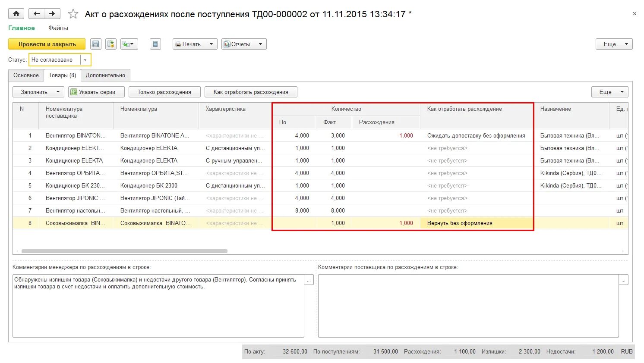Expand the Статус combo box arrow

click(x=85, y=60)
